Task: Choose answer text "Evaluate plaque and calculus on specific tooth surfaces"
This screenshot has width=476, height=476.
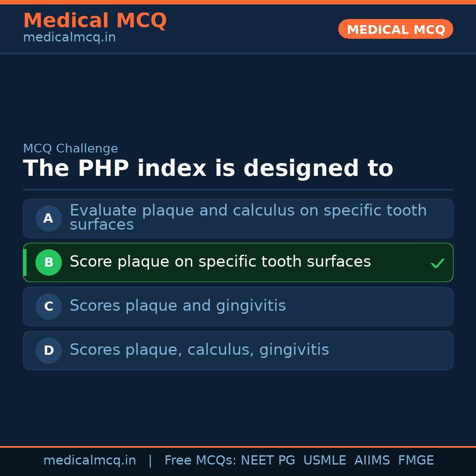Action: click(x=248, y=217)
